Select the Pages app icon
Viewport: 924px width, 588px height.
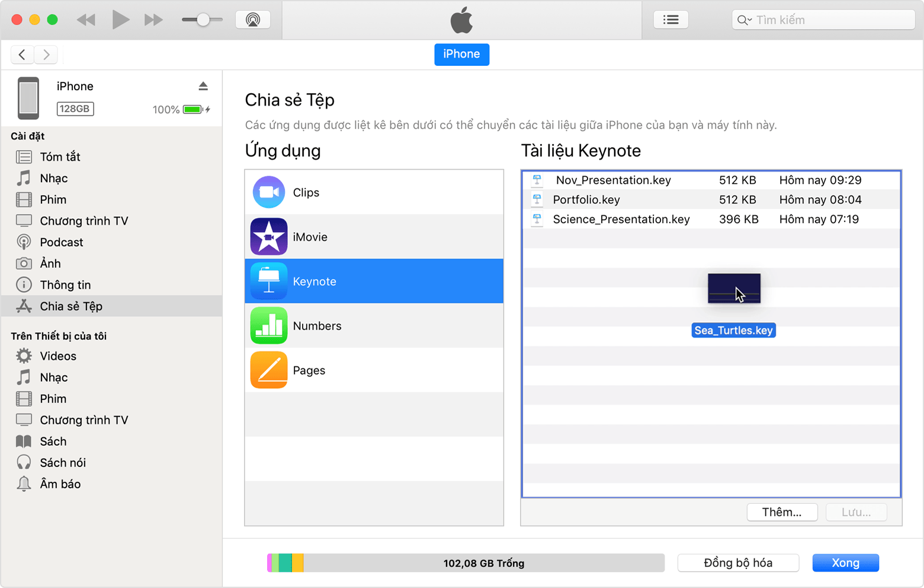269,370
